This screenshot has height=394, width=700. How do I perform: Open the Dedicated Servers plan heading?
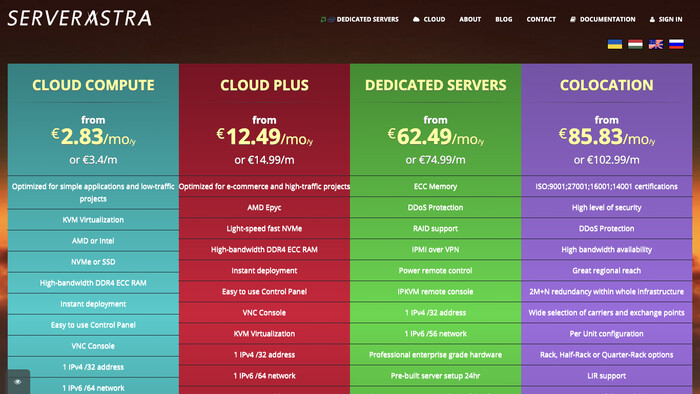[435, 85]
